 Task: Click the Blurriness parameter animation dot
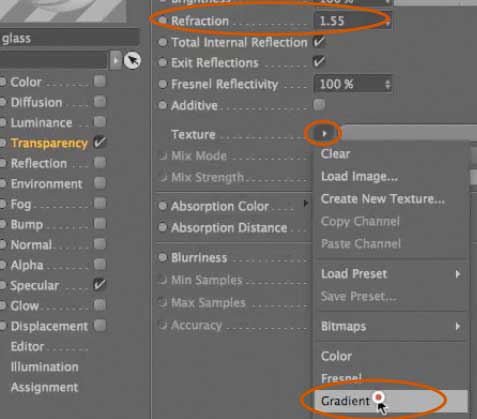pos(163,257)
